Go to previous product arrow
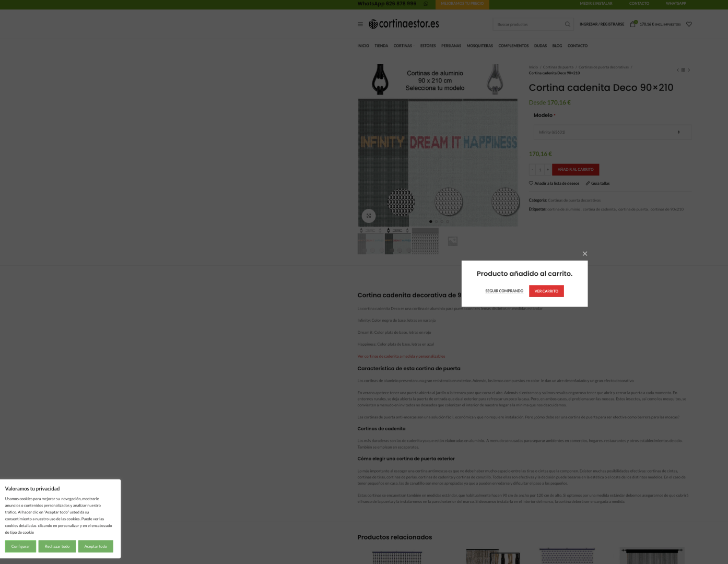The height and width of the screenshot is (564, 728). pos(677,70)
